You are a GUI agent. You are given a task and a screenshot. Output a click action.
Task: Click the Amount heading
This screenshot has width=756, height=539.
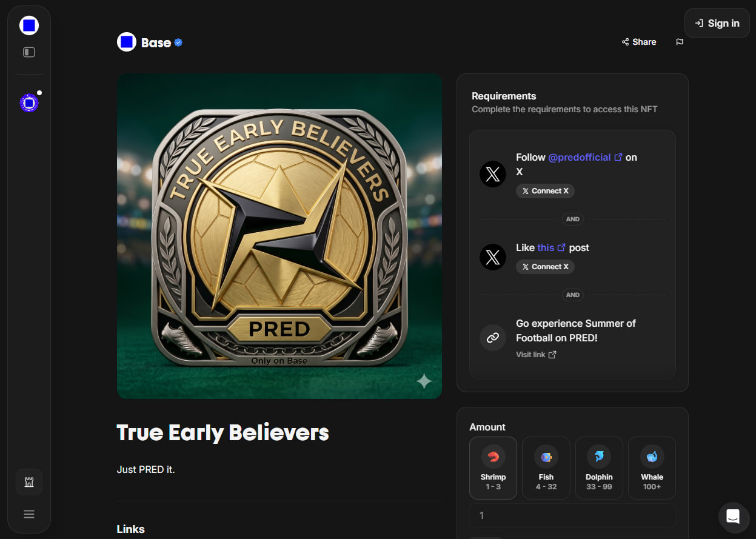point(487,427)
